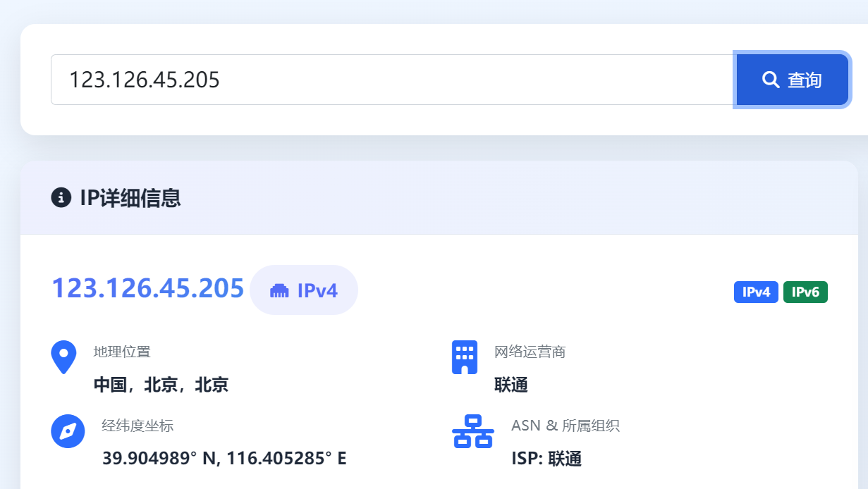Image resolution: width=868 pixels, height=489 pixels.
Task: Click the info circle icon beside IP详细信息
Action: tap(63, 199)
